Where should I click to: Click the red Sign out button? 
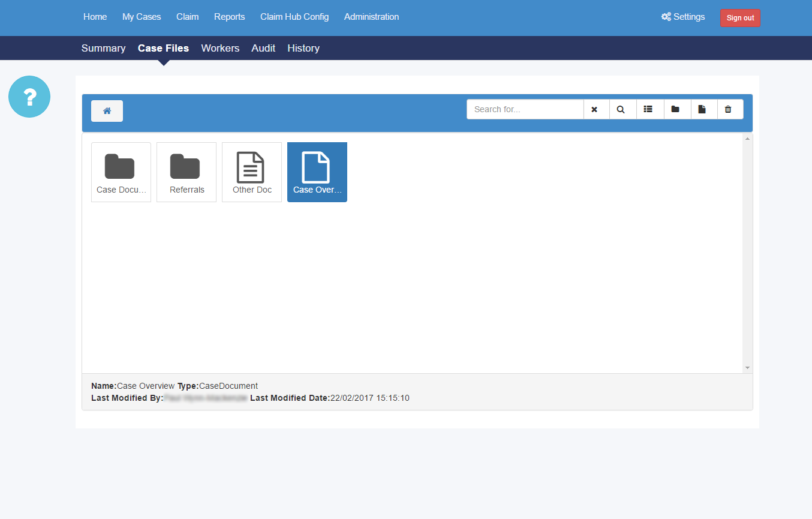coord(740,18)
